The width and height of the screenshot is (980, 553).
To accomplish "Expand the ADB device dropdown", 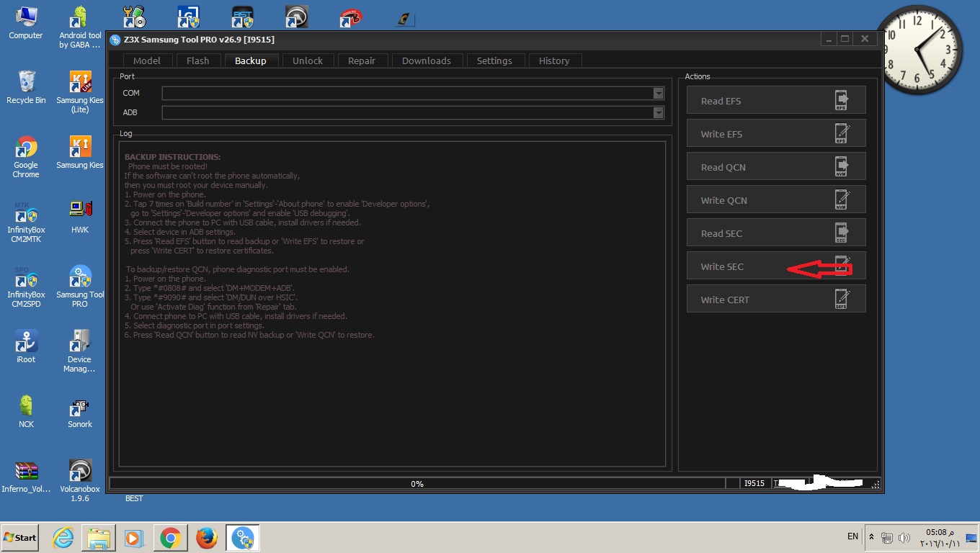I will (658, 112).
